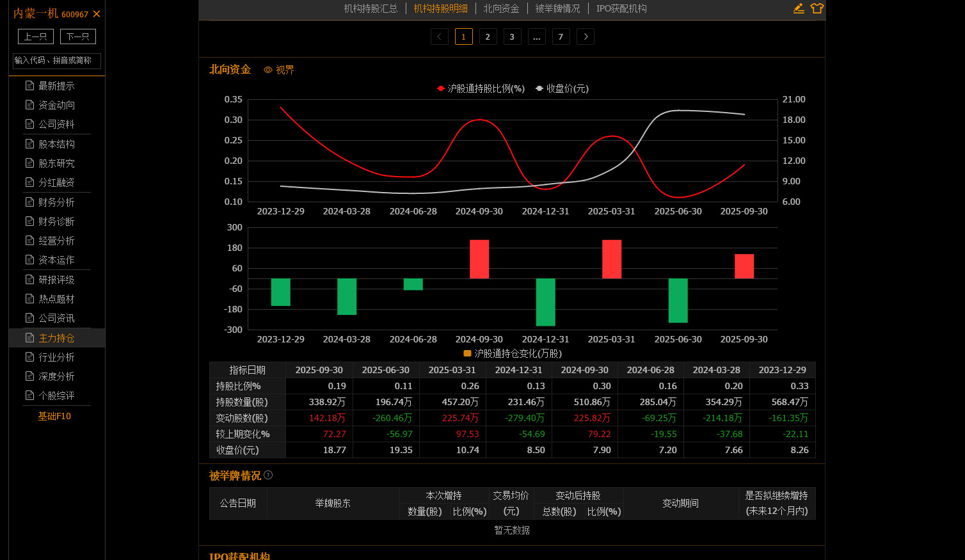Click the document icon beside 资本运作
Image resolution: width=965 pixels, height=560 pixels.
(x=29, y=259)
